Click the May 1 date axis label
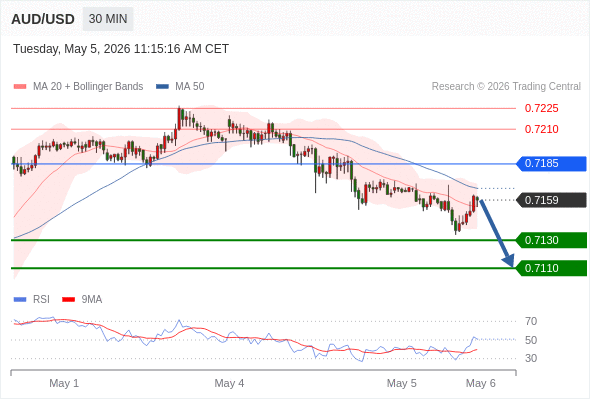 coord(64,383)
